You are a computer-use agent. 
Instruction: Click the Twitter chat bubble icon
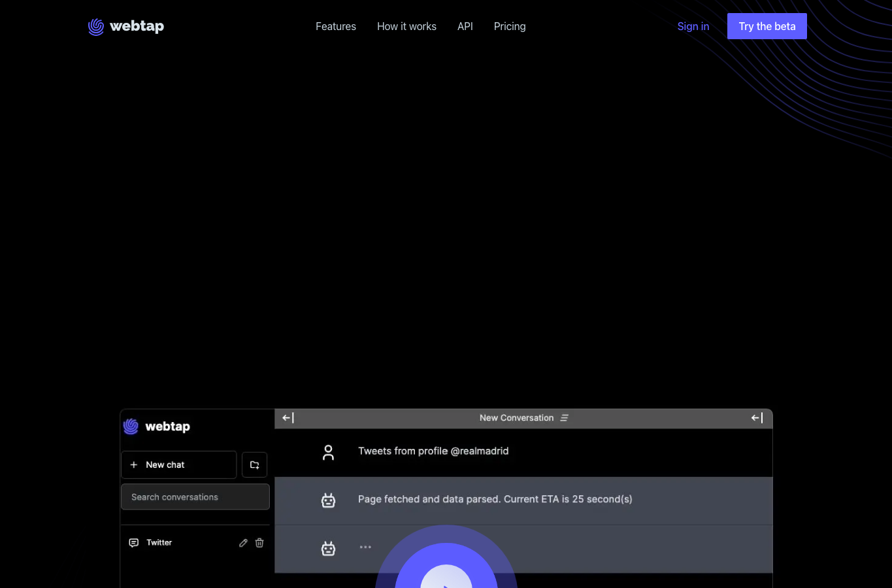[134, 543]
